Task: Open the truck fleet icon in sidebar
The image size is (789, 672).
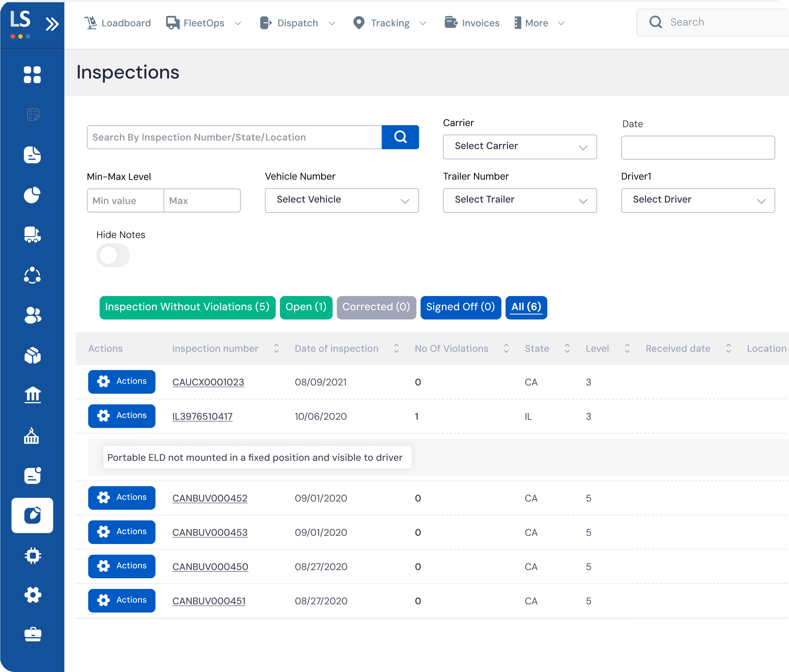Action: click(x=32, y=235)
